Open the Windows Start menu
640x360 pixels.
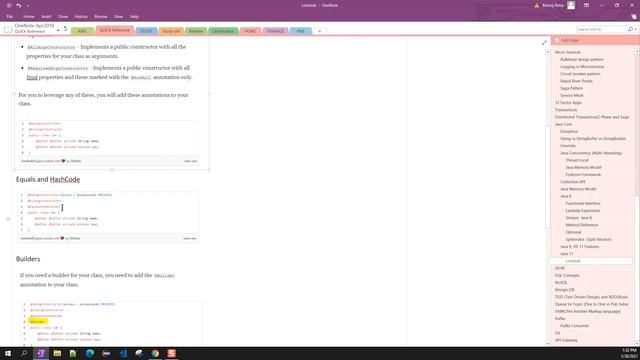coord(8,353)
